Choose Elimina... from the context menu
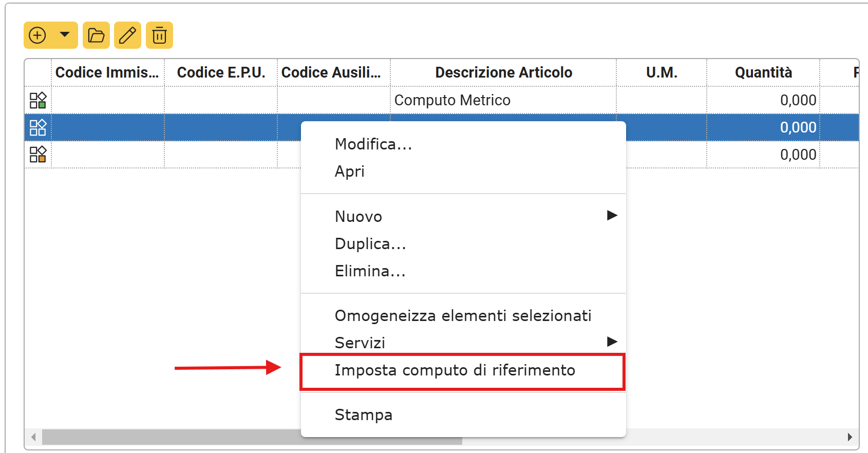The width and height of the screenshot is (868, 453). [370, 271]
